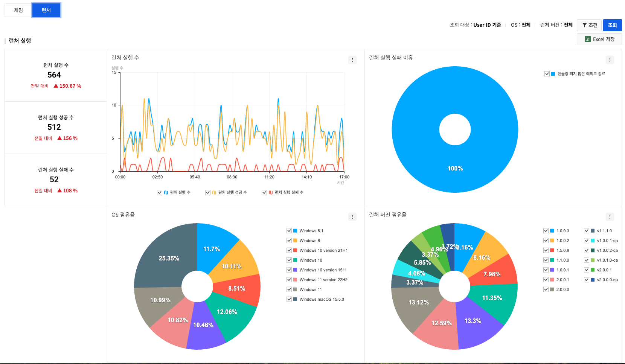Open the 런처 버전 점유율 chart options menu

click(610, 217)
